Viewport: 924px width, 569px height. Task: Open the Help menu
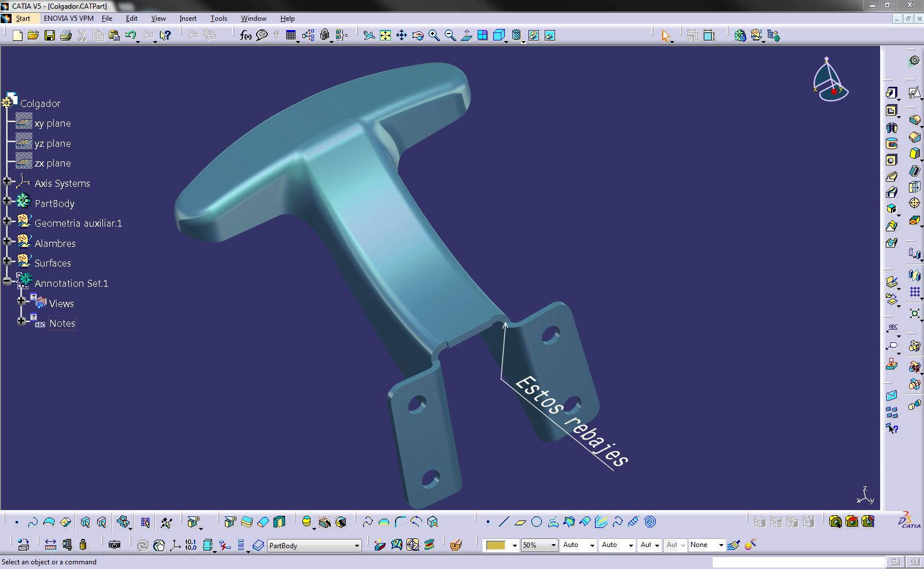287,19
